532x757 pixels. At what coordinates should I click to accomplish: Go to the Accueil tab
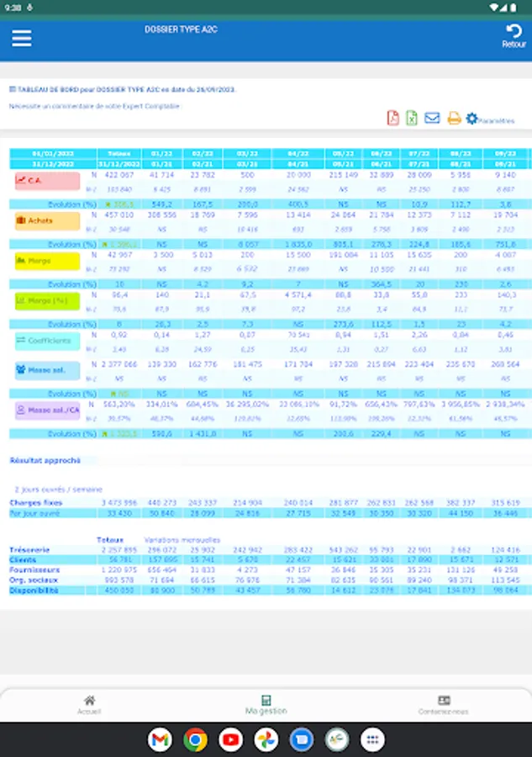coord(89,705)
